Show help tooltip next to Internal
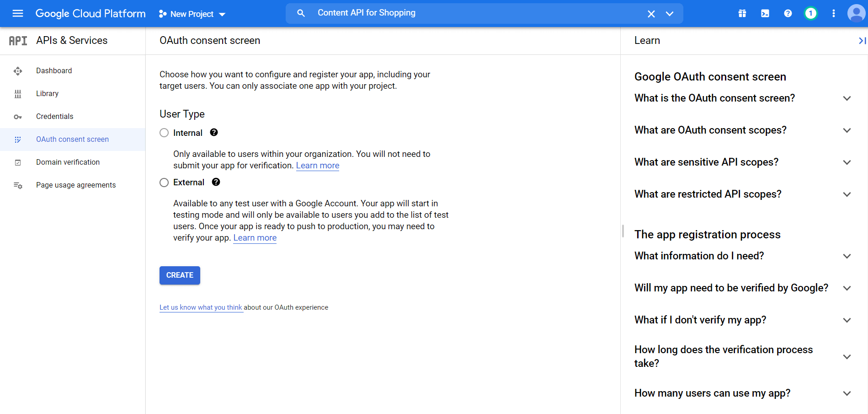Viewport: 868px width, 414px height. (214, 133)
